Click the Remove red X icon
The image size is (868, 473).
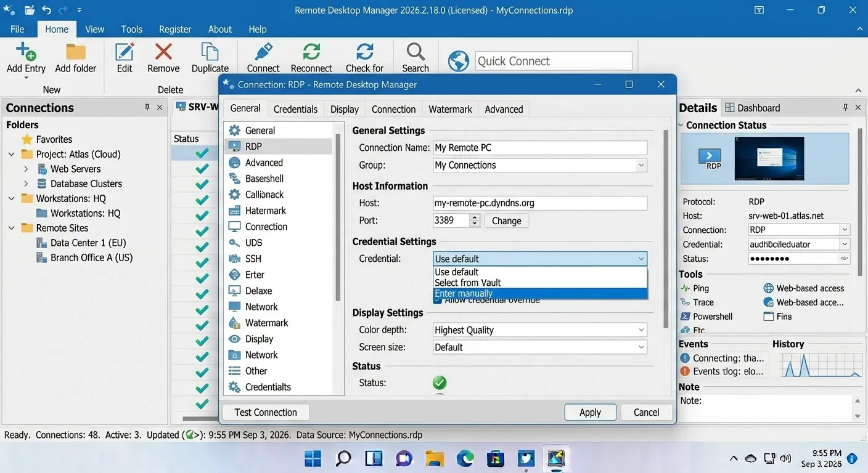point(163,52)
